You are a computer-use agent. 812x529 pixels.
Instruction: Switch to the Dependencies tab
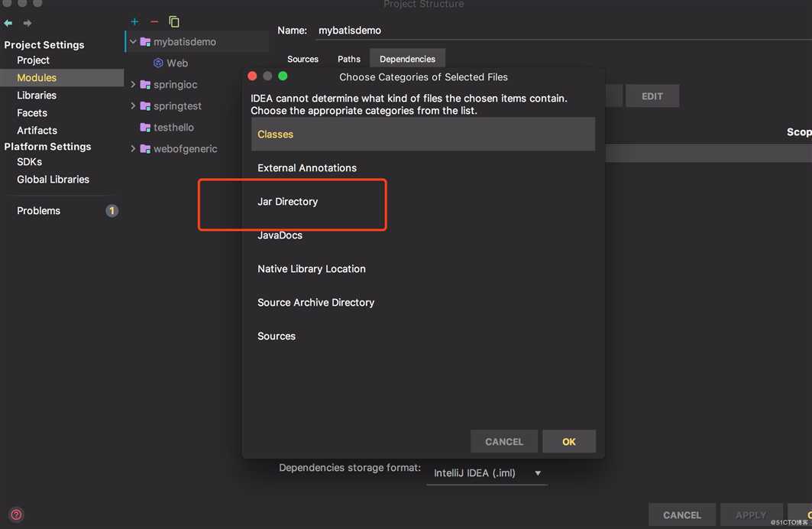coord(407,59)
